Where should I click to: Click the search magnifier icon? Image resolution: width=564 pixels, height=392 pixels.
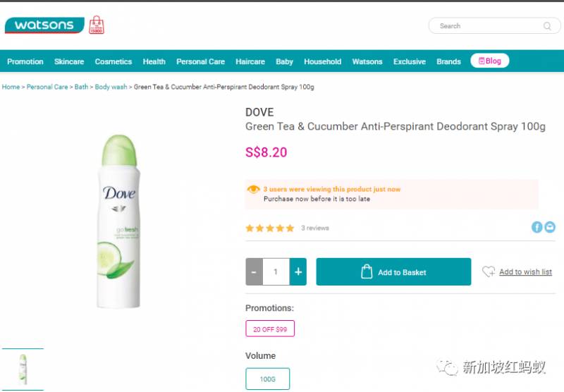[x=547, y=26]
